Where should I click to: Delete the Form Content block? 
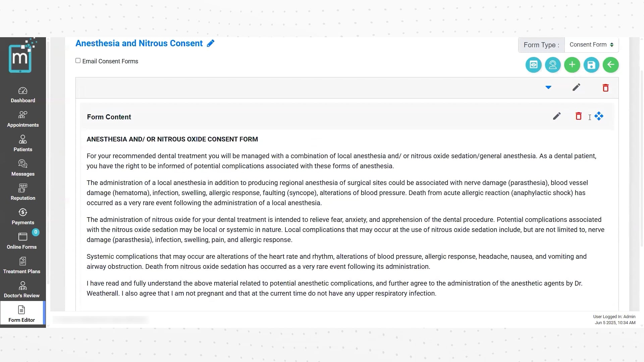579,116
